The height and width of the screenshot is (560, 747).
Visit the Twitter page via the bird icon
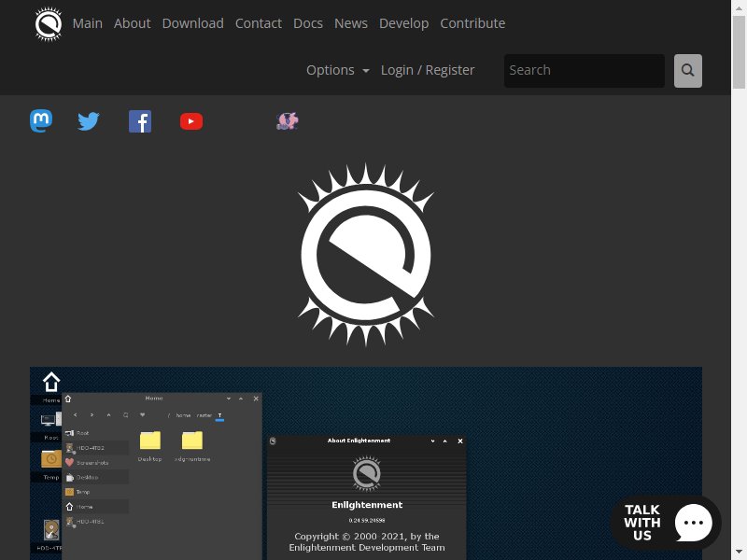(89, 121)
